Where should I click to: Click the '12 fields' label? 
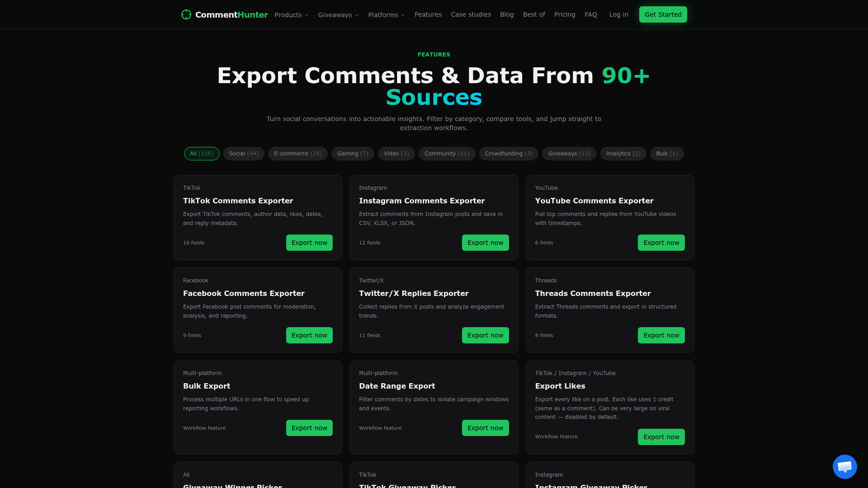369,243
